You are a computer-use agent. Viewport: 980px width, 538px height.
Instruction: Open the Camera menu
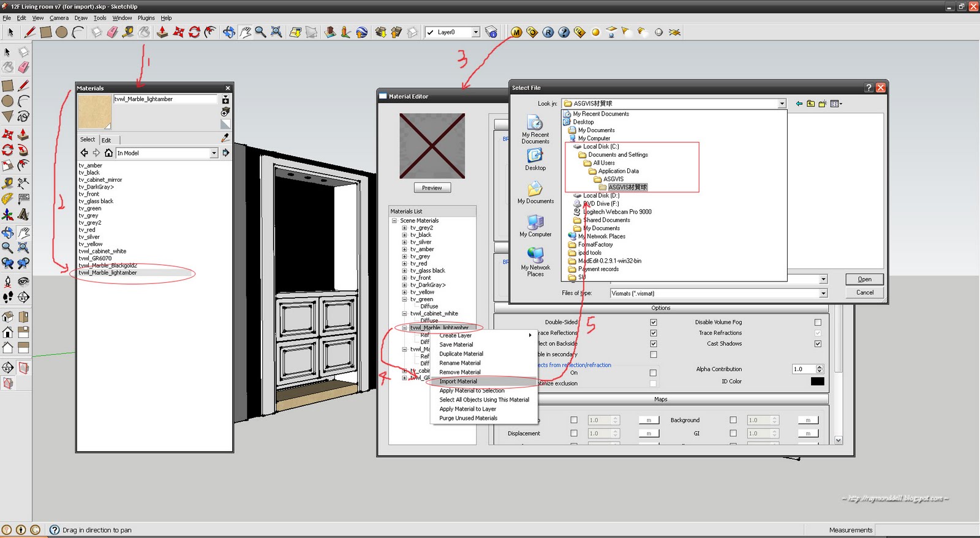[59, 18]
